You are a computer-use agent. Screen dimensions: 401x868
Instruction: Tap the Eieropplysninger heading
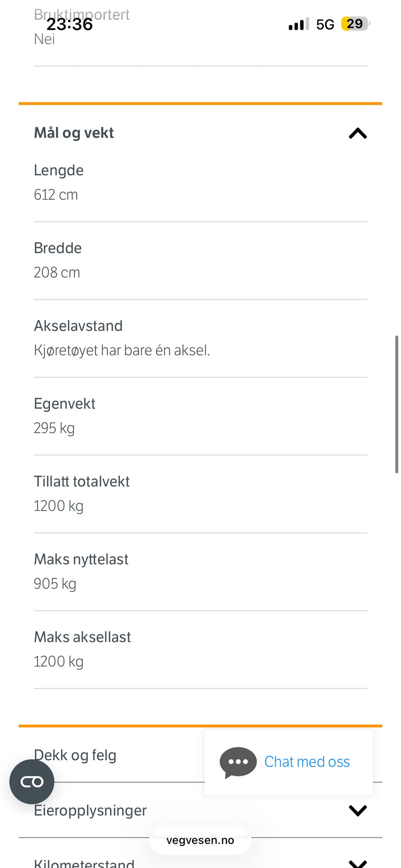90,810
